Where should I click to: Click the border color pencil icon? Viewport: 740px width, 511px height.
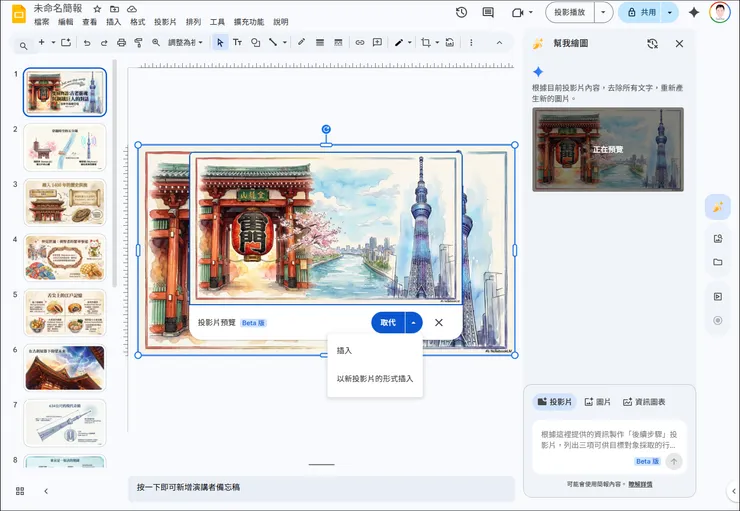tap(302, 42)
